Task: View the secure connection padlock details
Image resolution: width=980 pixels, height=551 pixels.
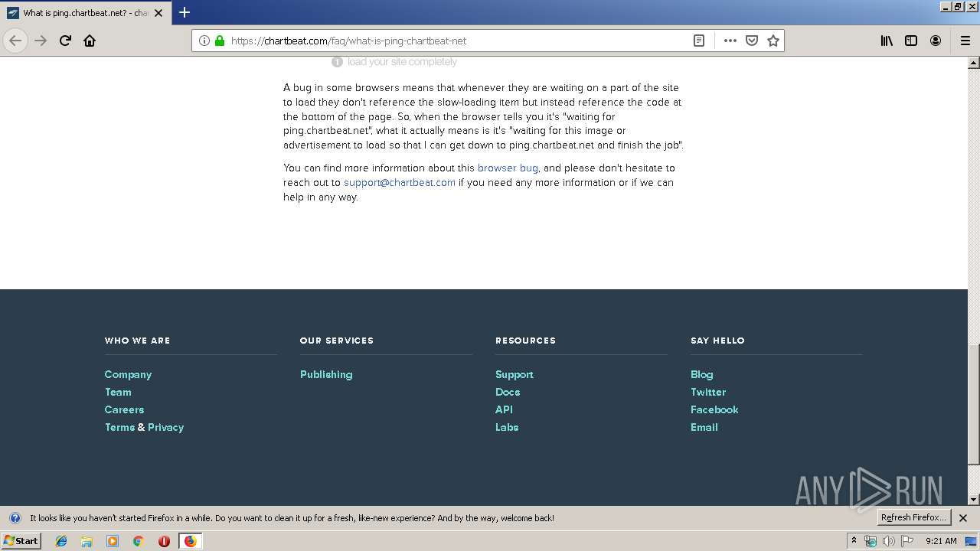Action: pos(219,41)
